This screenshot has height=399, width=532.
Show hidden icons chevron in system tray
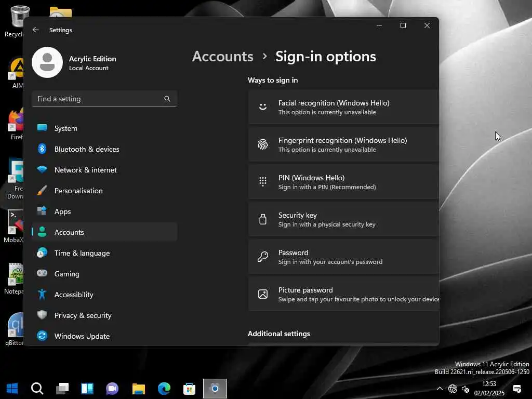[x=440, y=389]
